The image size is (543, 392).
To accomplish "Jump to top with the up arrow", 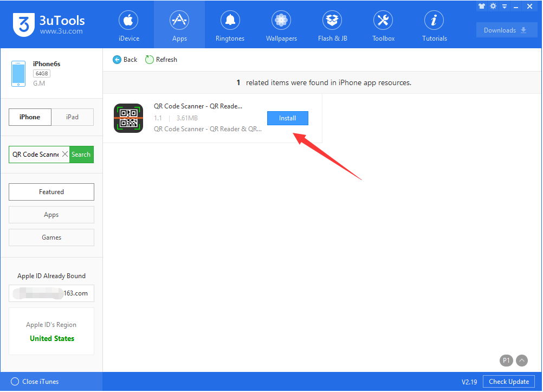I will (x=522, y=361).
